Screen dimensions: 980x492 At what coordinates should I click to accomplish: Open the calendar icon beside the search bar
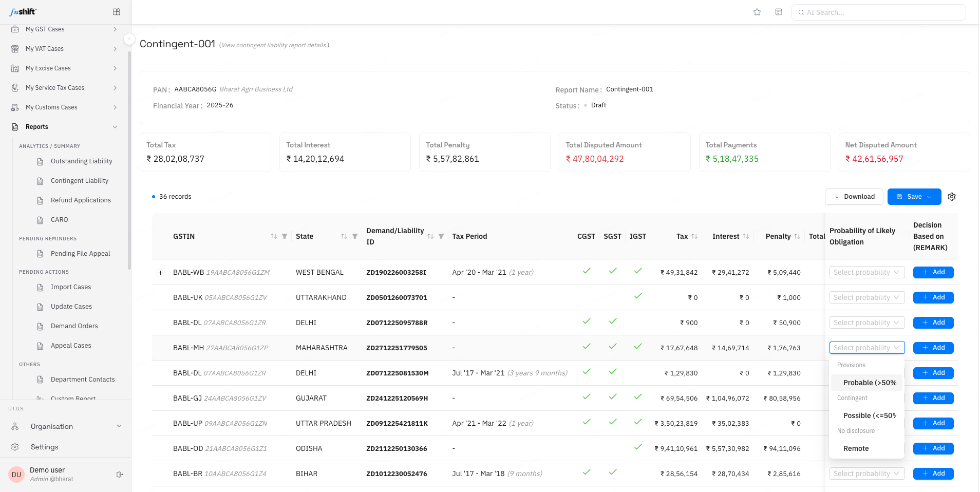point(779,12)
